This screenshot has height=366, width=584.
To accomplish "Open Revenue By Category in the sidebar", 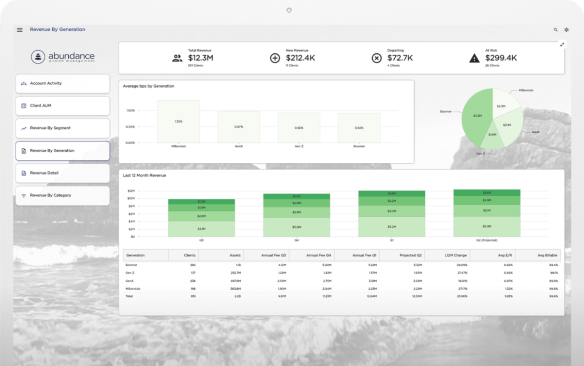I will 63,195.
